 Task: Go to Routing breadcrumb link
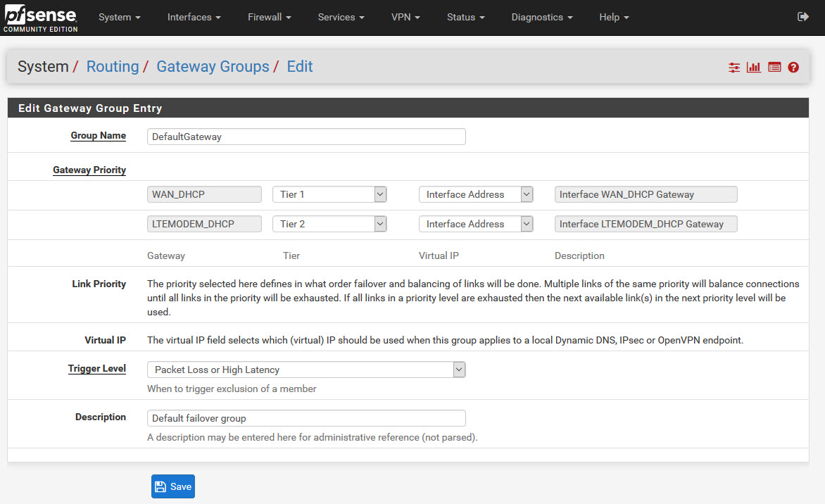coord(113,67)
